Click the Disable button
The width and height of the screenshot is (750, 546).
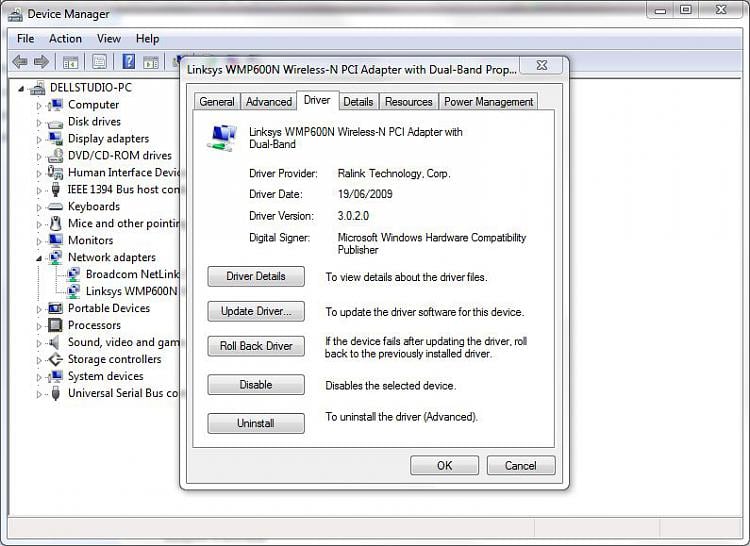pos(256,385)
